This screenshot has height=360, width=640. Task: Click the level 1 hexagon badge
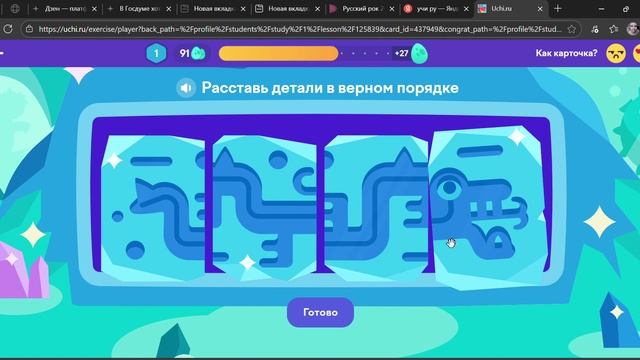tap(156, 53)
